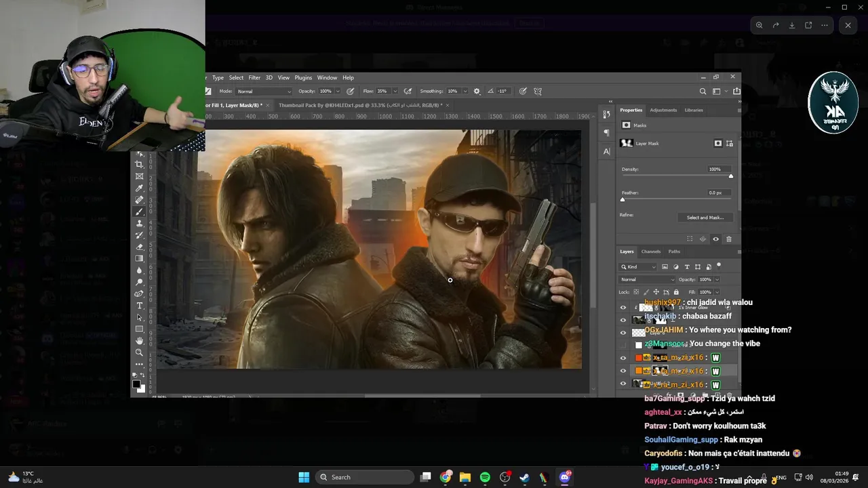Select the Crop tool in Photoshop toolbar

pos(140,165)
